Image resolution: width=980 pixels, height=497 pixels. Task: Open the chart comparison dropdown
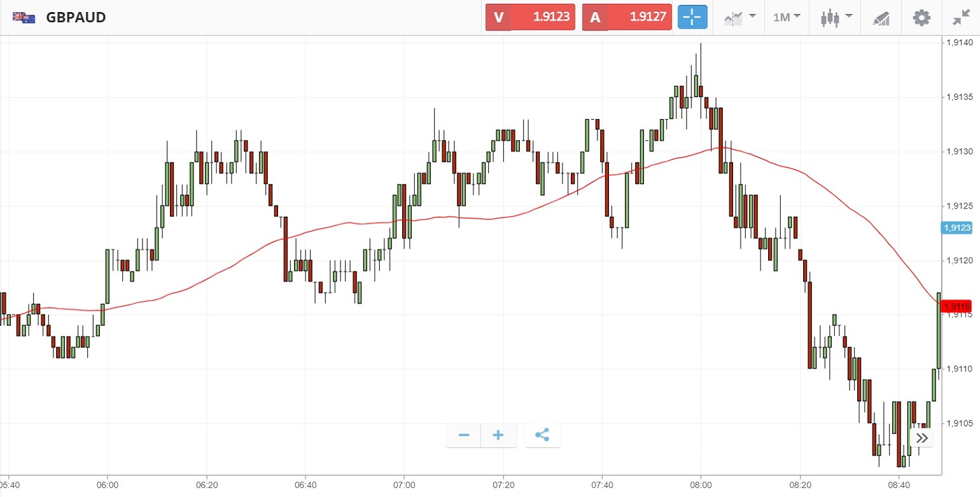[x=740, y=17]
